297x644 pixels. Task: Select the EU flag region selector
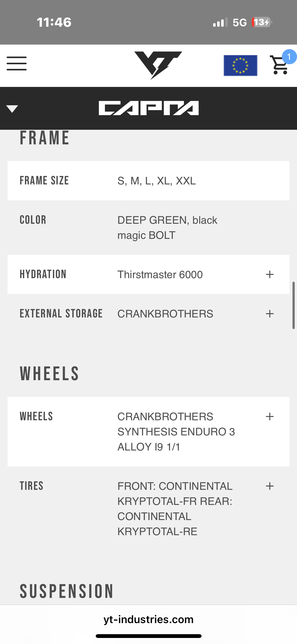[240, 66]
